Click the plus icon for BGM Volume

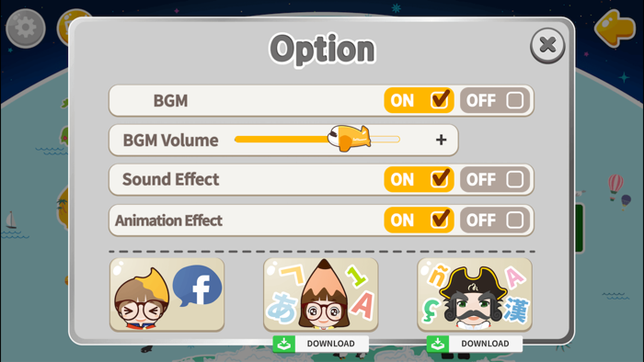click(x=441, y=140)
